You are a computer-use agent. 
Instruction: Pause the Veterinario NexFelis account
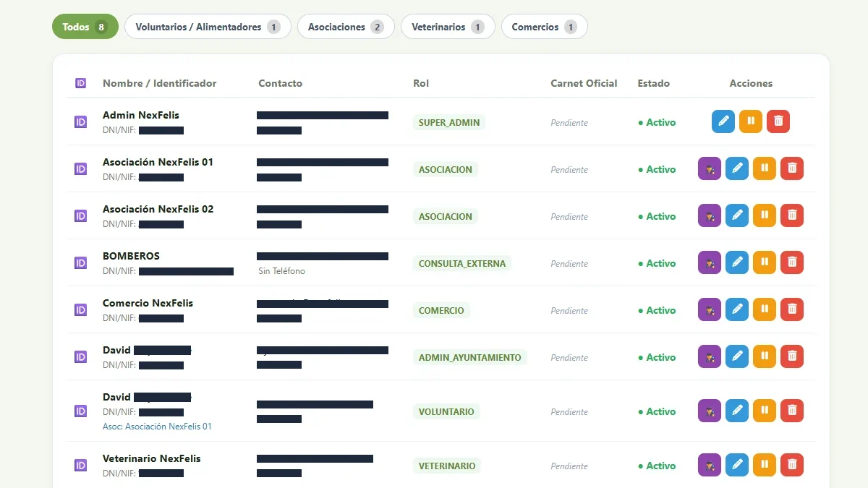[765, 465]
